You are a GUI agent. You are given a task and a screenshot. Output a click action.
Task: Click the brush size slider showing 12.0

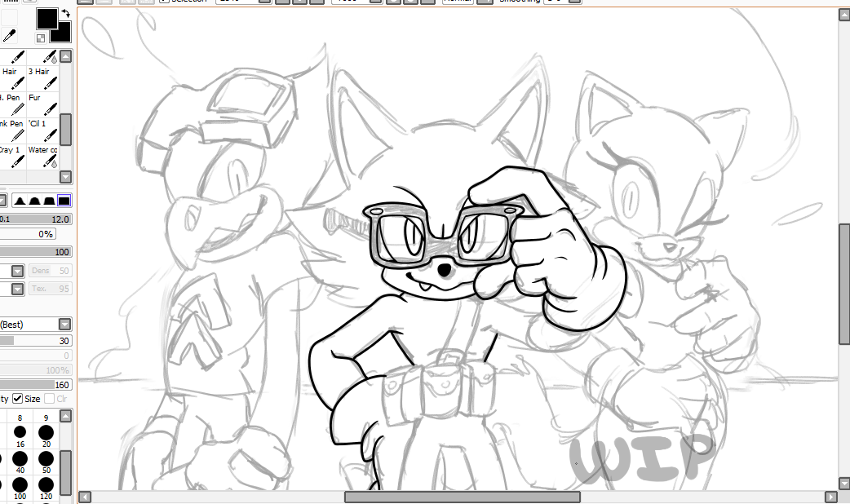[35, 219]
